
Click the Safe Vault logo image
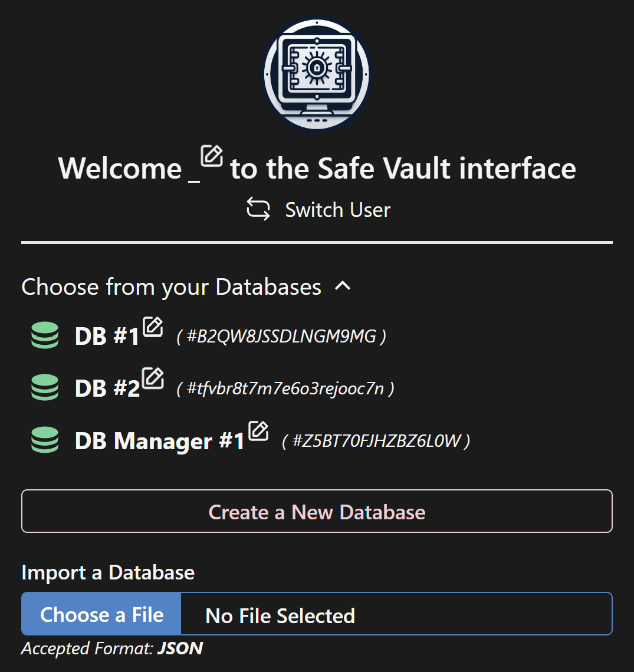coord(317,74)
